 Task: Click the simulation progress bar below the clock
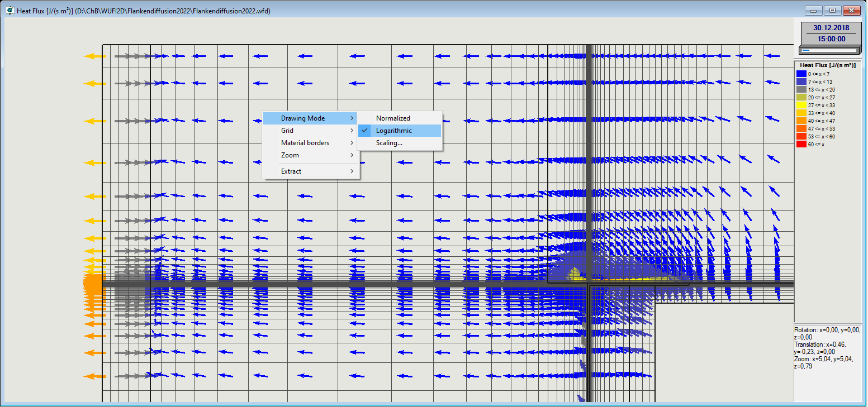coord(829,50)
